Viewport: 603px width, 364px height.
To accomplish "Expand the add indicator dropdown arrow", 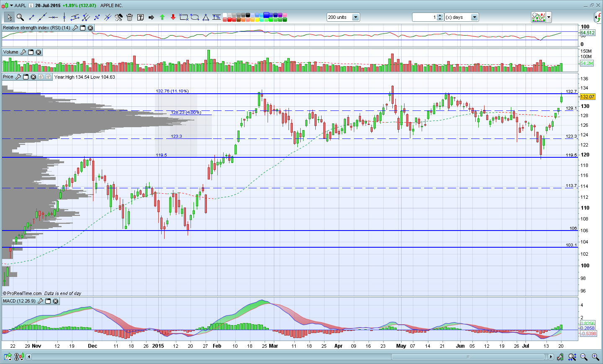I will click(549, 17).
